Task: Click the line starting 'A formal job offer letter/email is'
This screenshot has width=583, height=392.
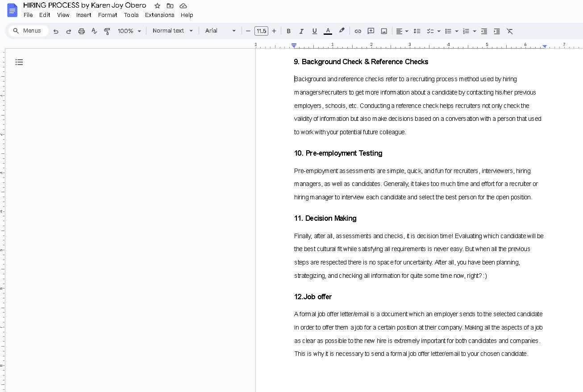Action: pos(418,314)
